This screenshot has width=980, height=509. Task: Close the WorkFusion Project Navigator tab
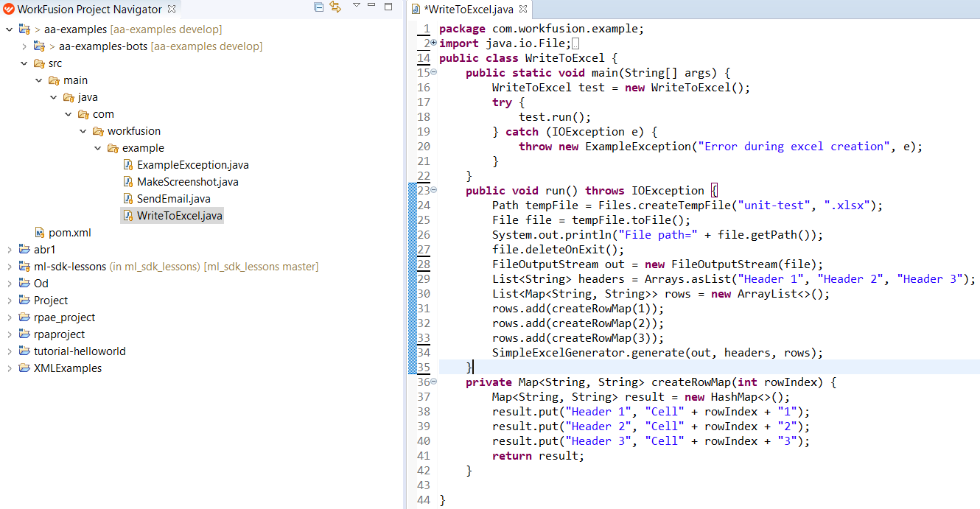pos(172,10)
